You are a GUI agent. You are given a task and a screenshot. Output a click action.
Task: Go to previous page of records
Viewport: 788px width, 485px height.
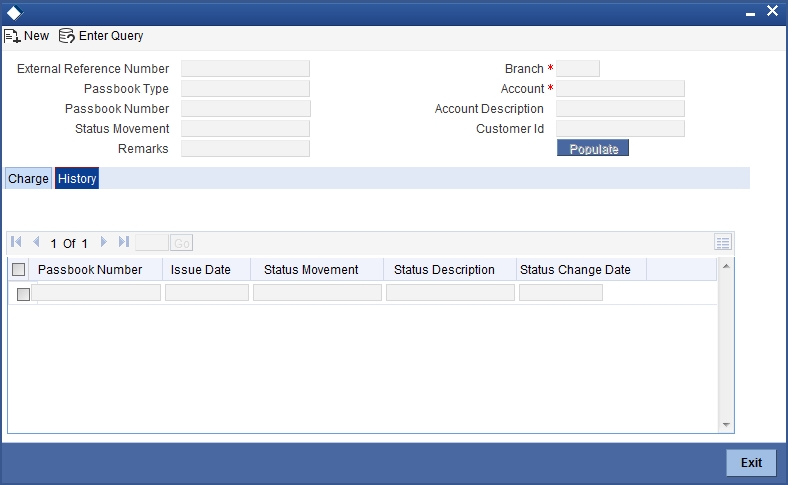[x=36, y=242]
